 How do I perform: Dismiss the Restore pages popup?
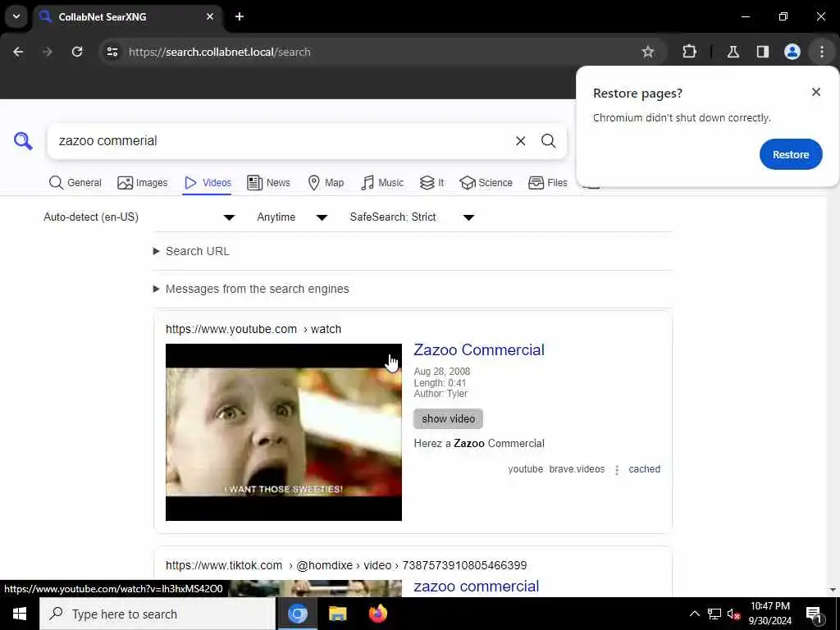pos(816,92)
